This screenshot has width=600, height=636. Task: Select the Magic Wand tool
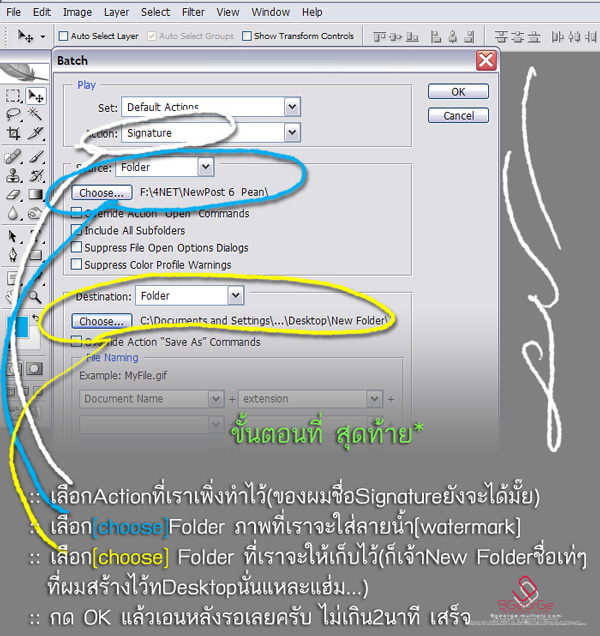pyautogui.click(x=36, y=114)
